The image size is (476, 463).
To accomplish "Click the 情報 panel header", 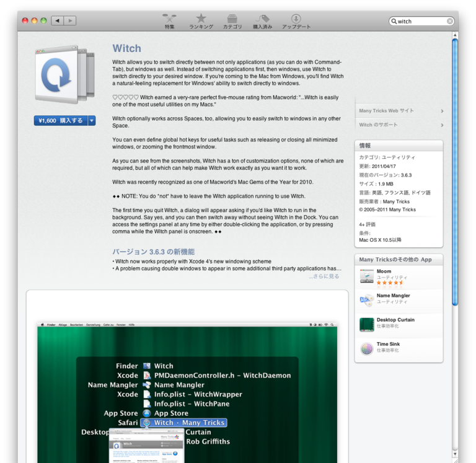I will tap(399, 146).
